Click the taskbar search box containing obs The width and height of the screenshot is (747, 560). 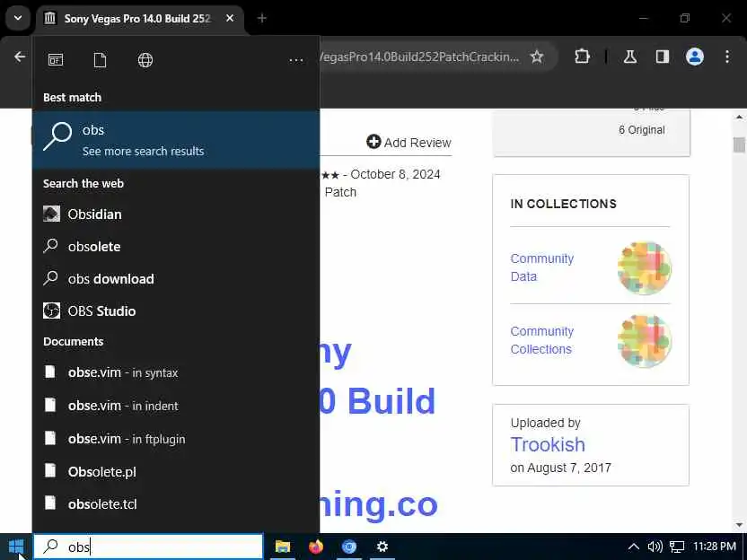[x=147, y=547]
